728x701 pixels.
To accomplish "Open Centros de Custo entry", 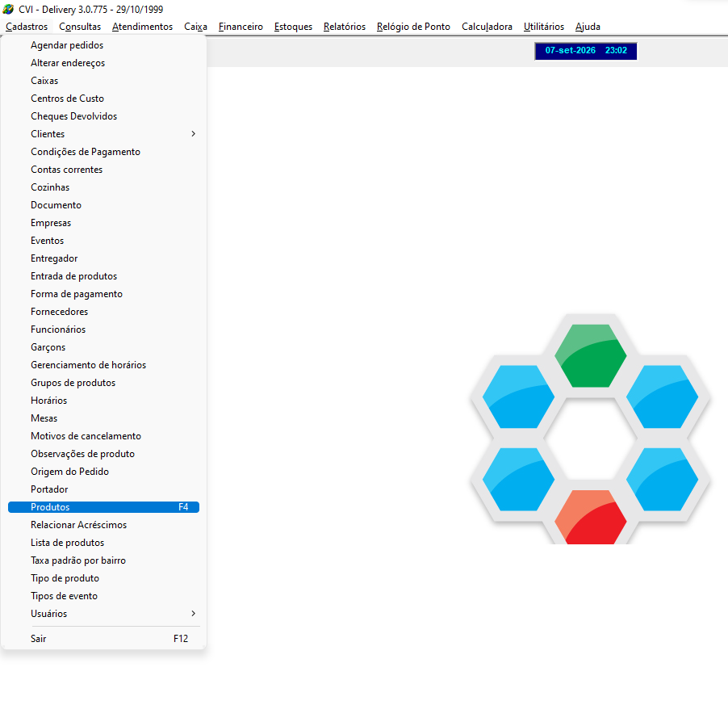I will (103, 99).
